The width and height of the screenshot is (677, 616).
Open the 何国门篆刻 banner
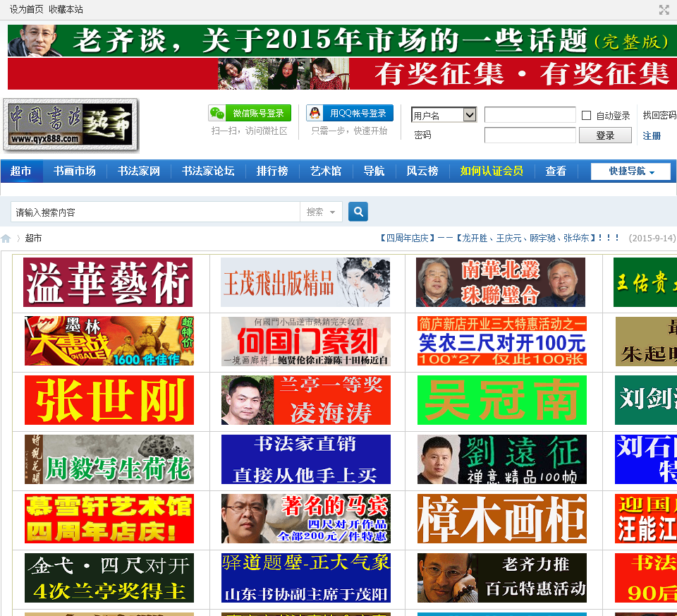[305, 341]
